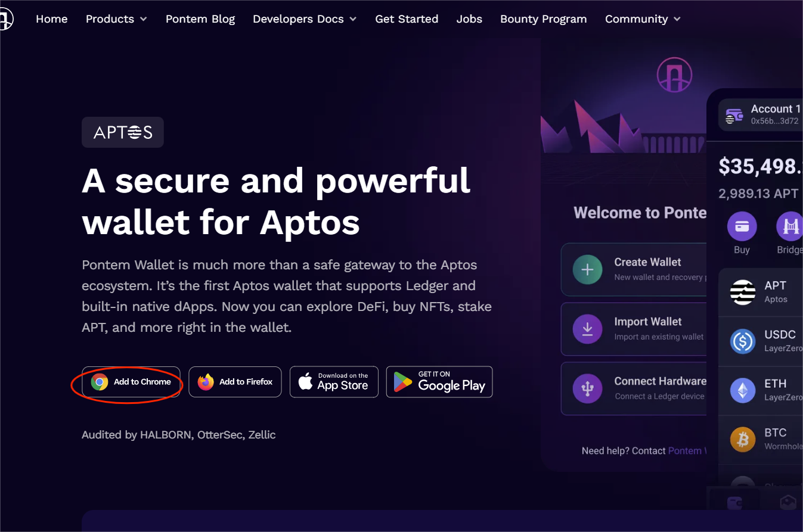Click the APT Aptos token icon
This screenshot has height=532, width=803.
pos(743,292)
